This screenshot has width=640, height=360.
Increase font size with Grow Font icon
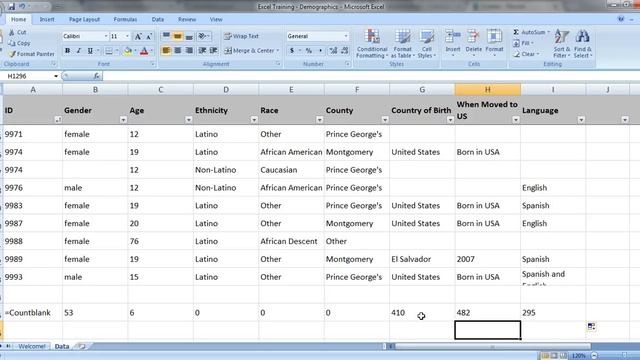138,36
